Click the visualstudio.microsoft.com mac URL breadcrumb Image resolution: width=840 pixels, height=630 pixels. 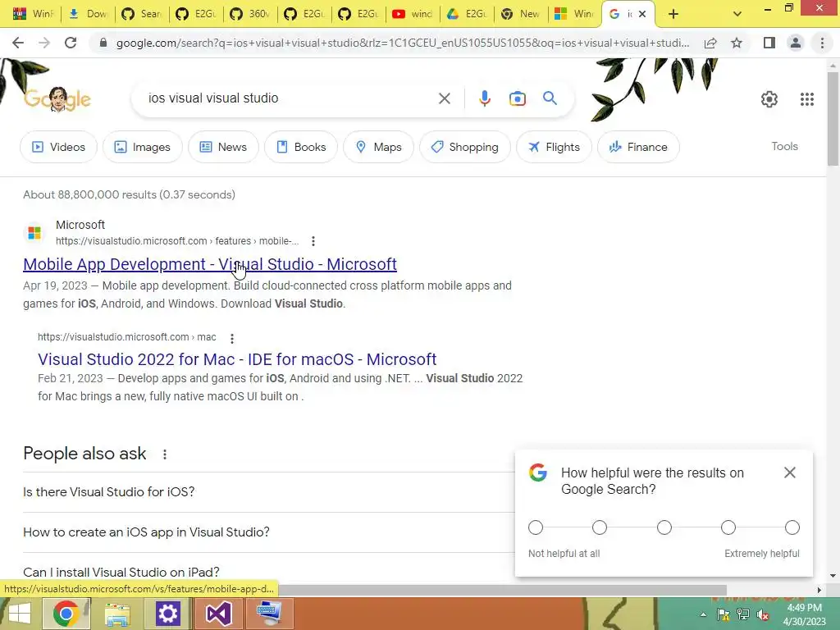point(127,337)
